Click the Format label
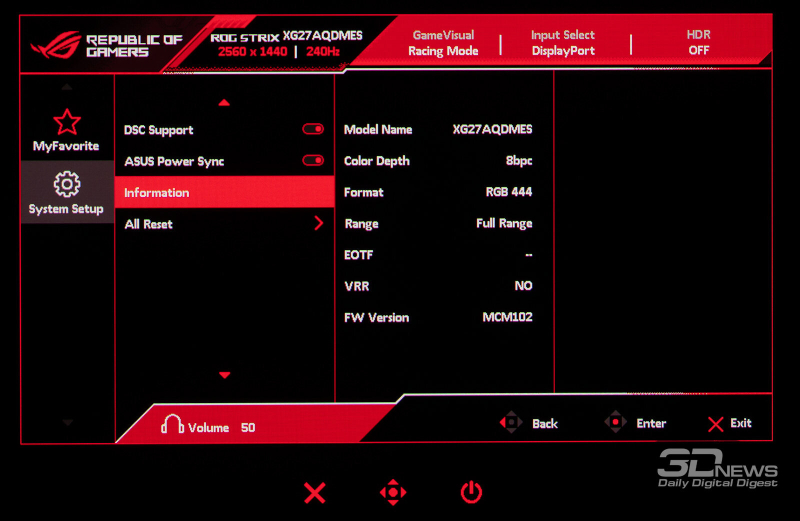This screenshot has width=800, height=521. point(363,192)
